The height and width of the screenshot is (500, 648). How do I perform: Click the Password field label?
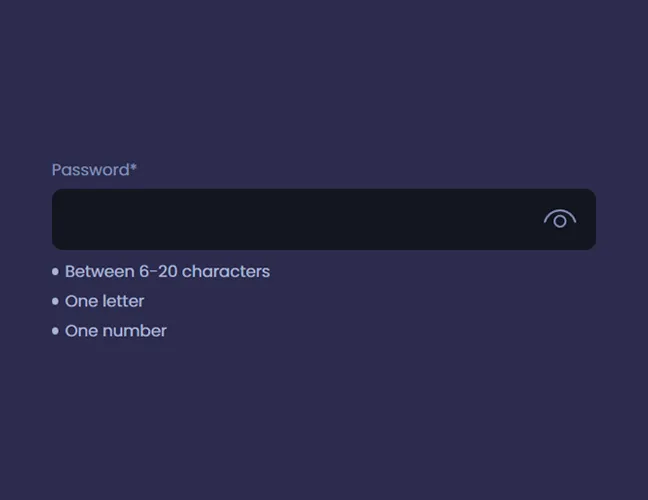tap(90, 170)
